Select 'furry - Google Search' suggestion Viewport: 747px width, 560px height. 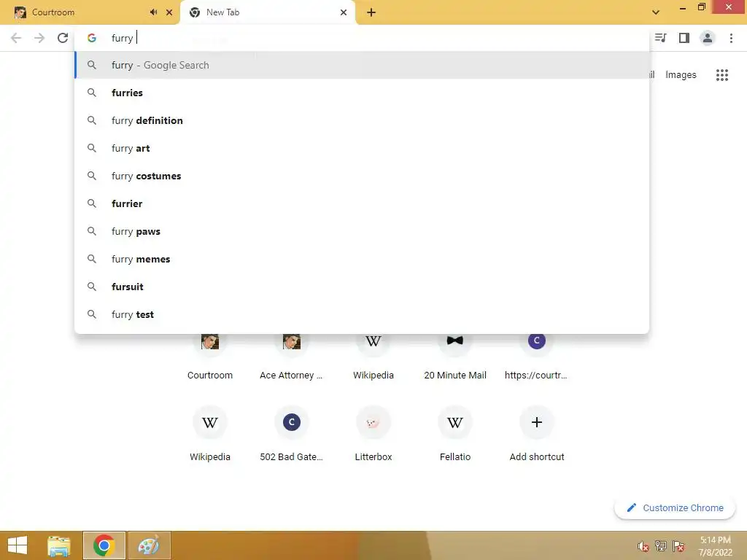tap(362, 65)
